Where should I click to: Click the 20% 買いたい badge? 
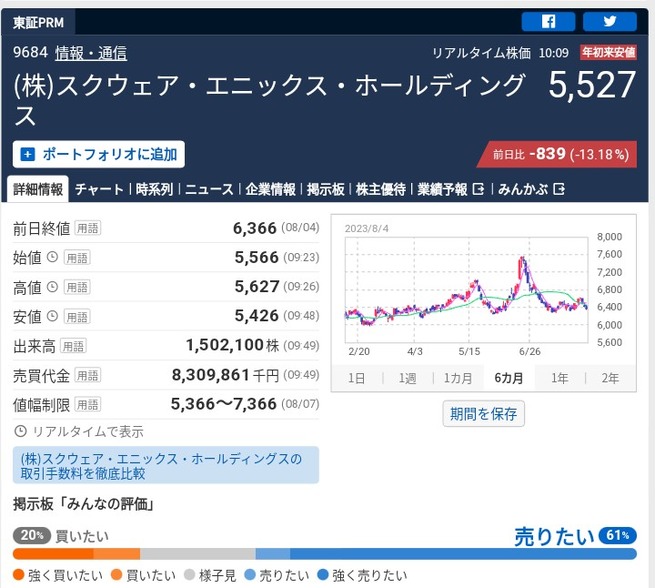32,535
